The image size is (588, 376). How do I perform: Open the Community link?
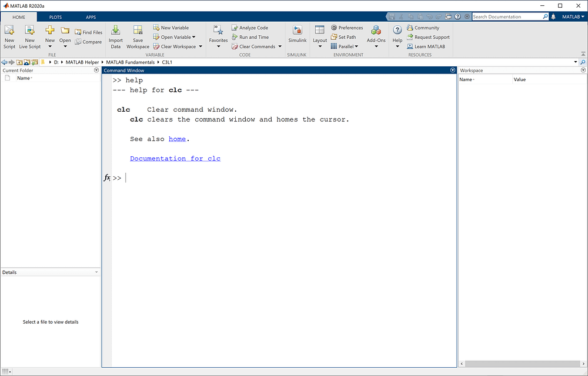[423, 28]
